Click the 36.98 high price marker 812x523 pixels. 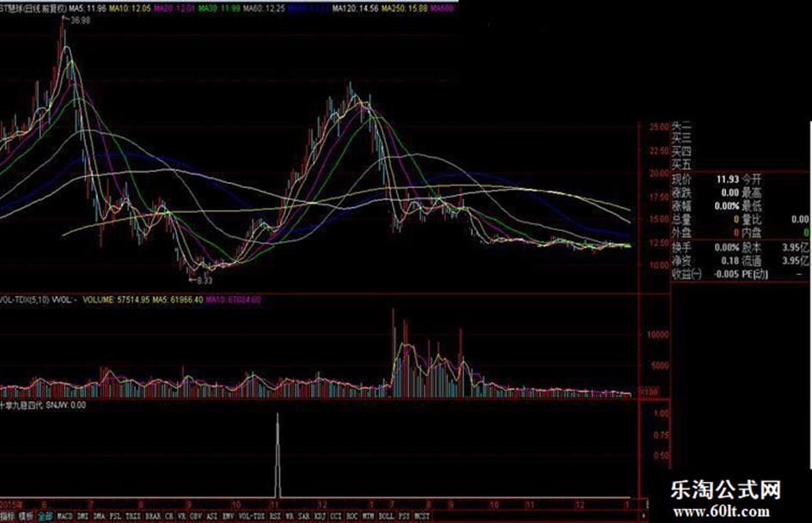pos(80,21)
